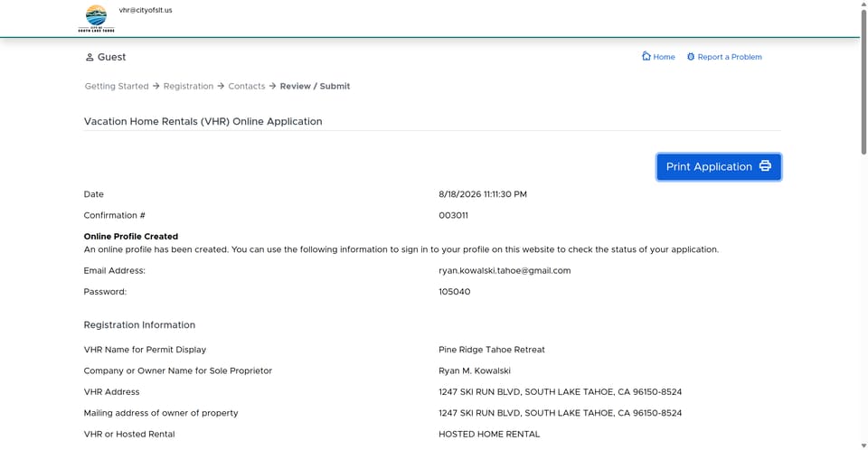Click the Company or Owner Name label
Image resolution: width=868 pixels, height=450 pixels.
click(x=178, y=370)
